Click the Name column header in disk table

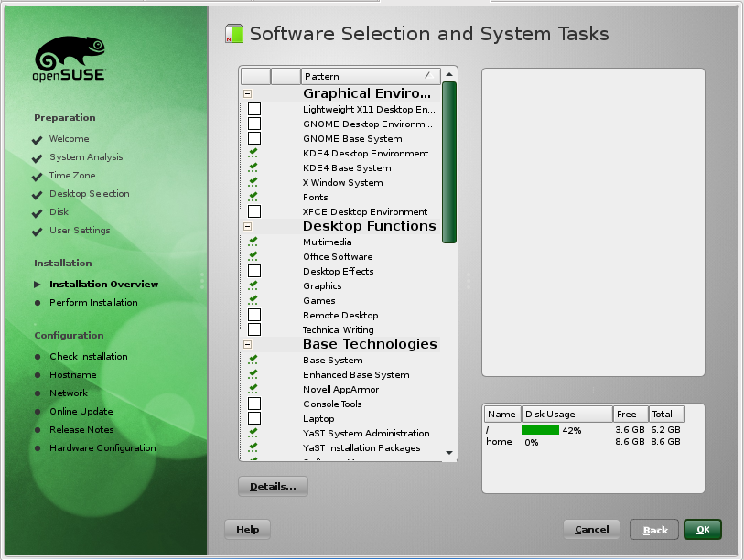(502, 414)
